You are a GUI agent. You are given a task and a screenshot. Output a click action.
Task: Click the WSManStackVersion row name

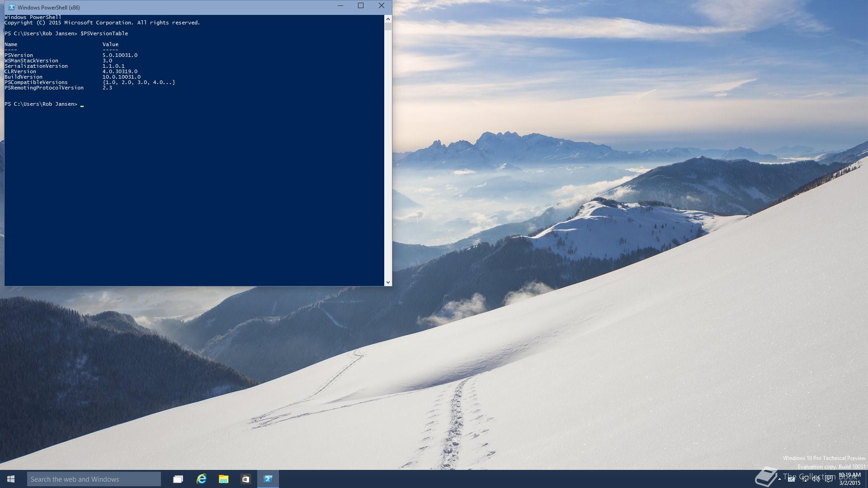point(31,61)
